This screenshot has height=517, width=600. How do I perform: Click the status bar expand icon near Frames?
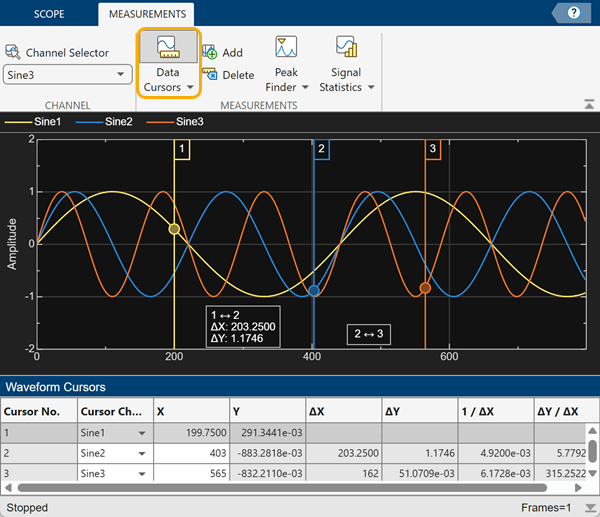click(590, 508)
